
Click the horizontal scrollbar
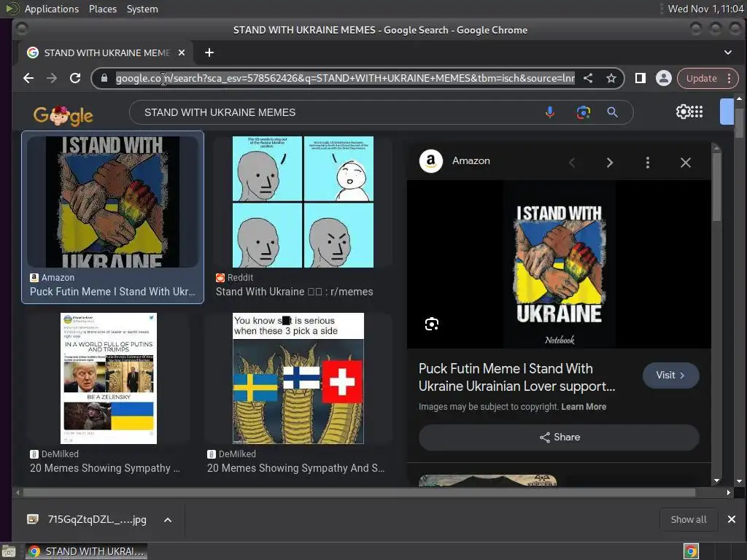click(359, 492)
